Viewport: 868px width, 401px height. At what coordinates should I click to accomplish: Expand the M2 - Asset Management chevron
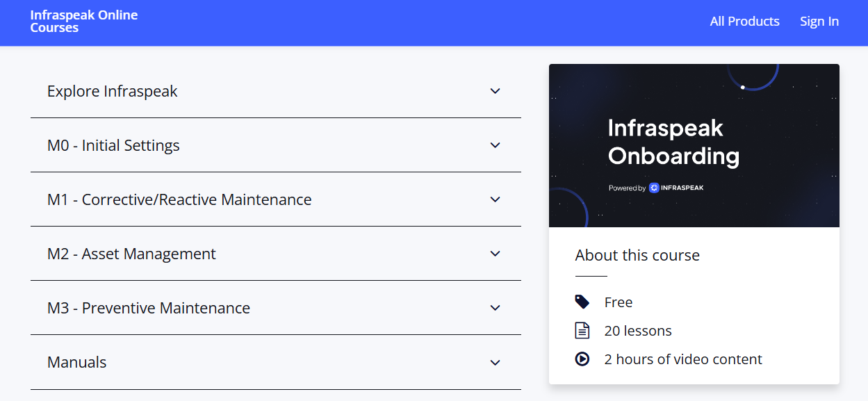pyautogui.click(x=496, y=254)
